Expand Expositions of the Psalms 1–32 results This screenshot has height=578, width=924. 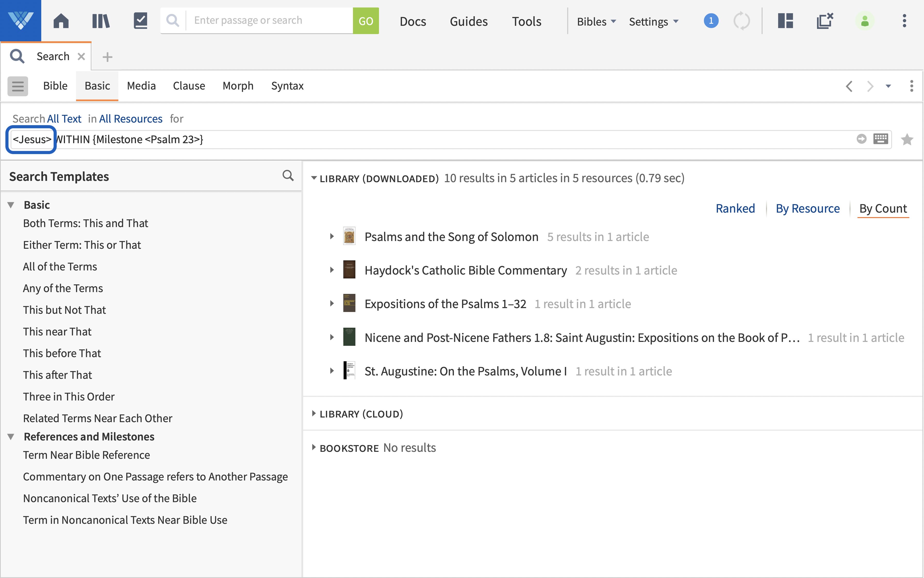pos(332,303)
